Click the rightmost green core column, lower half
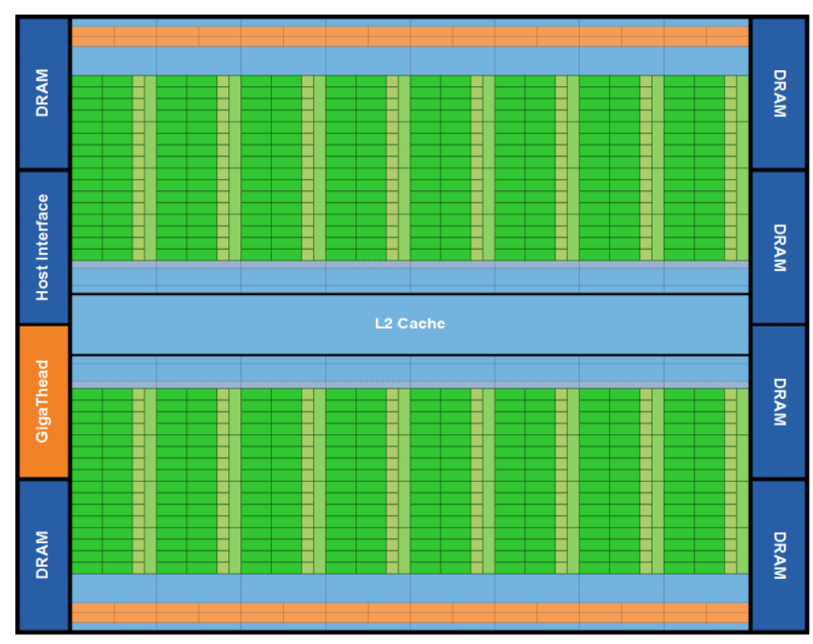This screenshot has width=813, height=644. (694, 480)
